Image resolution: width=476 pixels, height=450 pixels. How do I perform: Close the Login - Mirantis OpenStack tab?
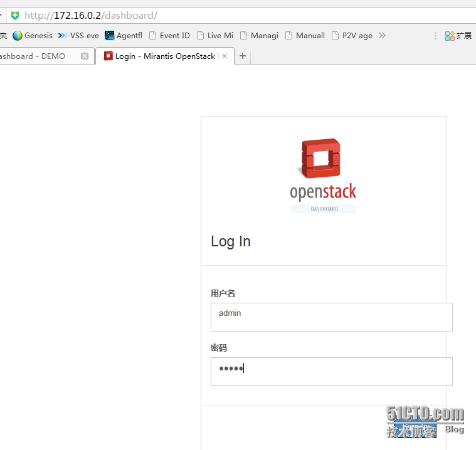click(225, 56)
